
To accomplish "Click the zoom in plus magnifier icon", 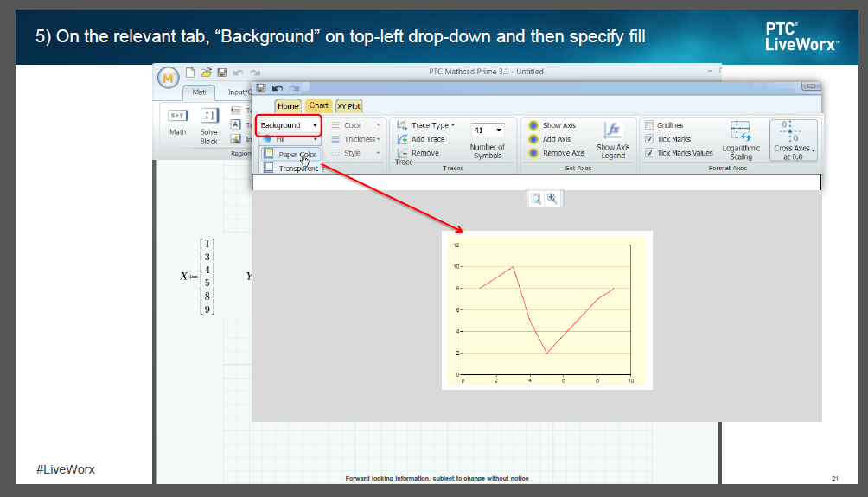I will click(x=552, y=199).
